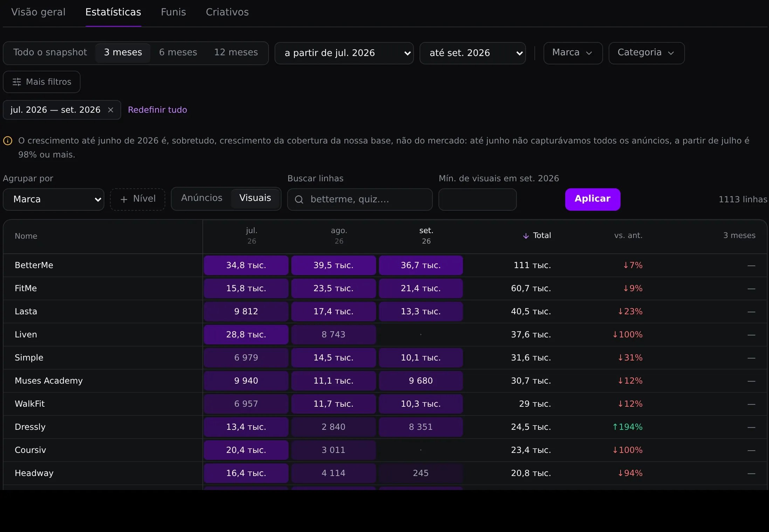The width and height of the screenshot is (769, 532).
Task: Click the Coursiv row name
Action: click(30, 450)
